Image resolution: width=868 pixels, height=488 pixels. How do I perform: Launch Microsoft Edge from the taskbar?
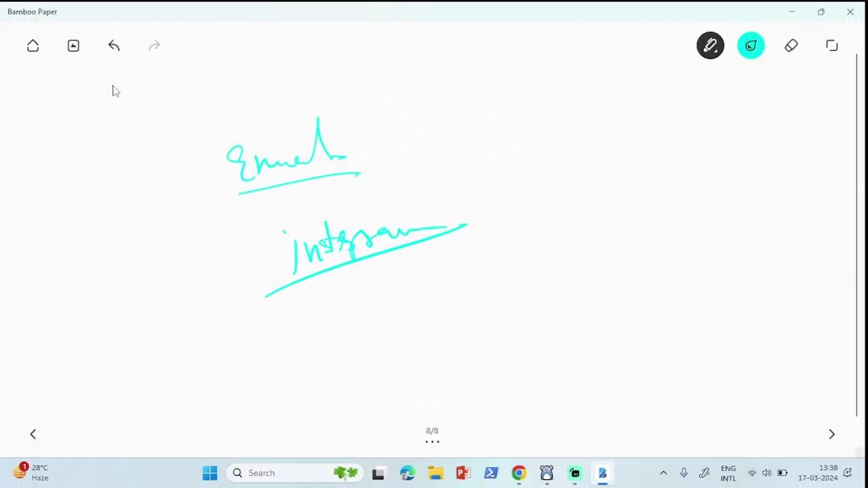pyautogui.click(x=407, y=472)
